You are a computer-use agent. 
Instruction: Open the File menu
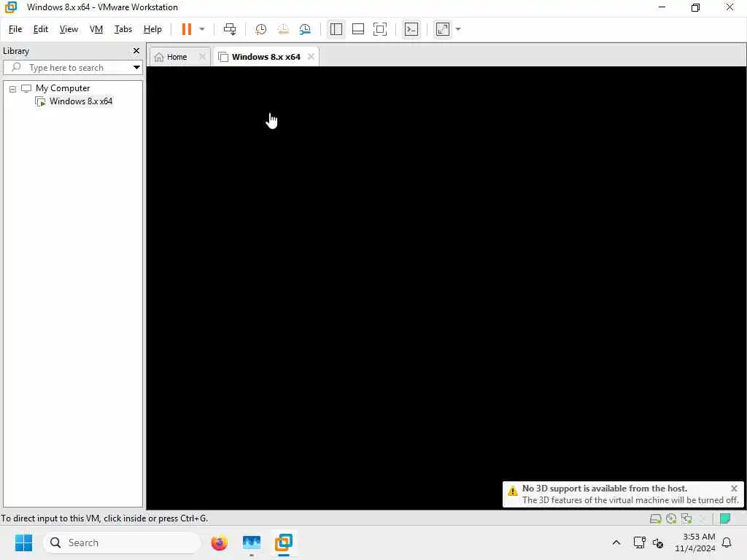point(15,29)
